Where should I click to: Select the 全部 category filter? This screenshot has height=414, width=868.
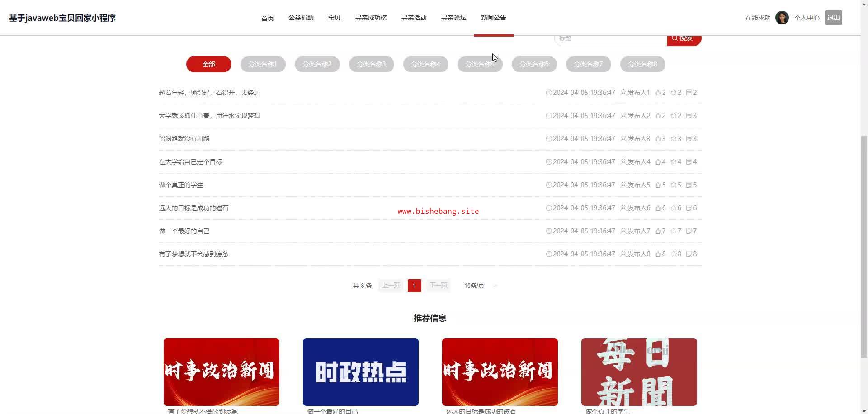click(x=209, y=64)
